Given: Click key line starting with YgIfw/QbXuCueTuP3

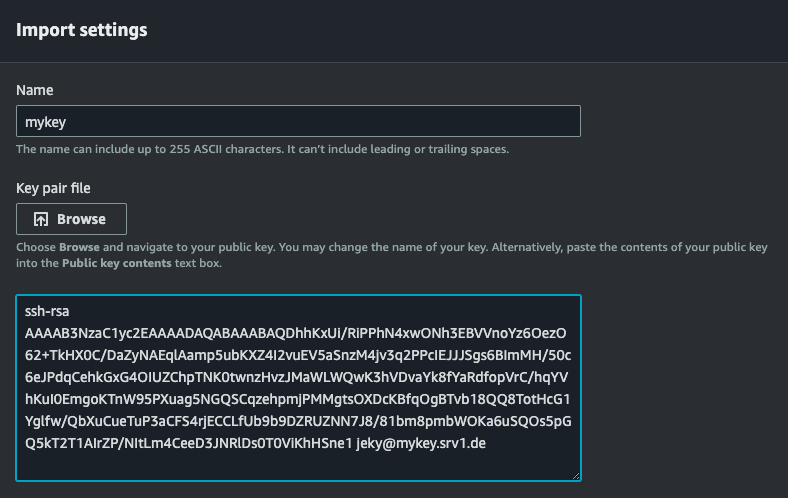Looking at the screenshot, I should click(x=296, y=421).
